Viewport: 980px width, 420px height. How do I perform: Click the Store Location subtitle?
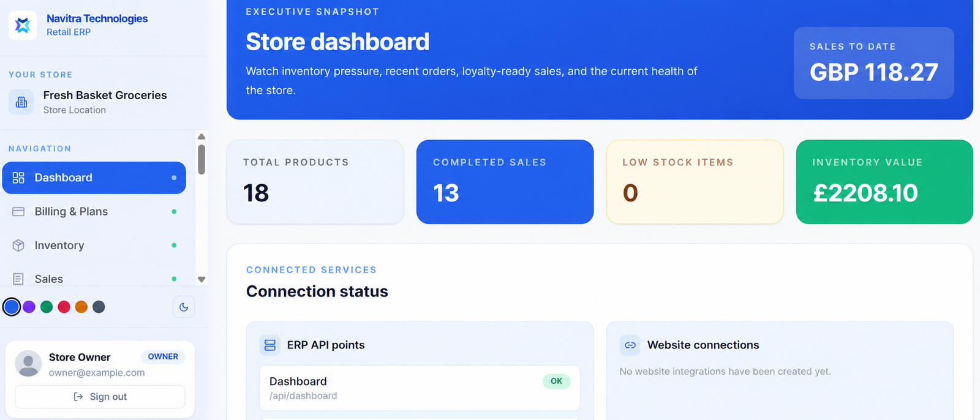pyautogui.click(x=74, y=110)
